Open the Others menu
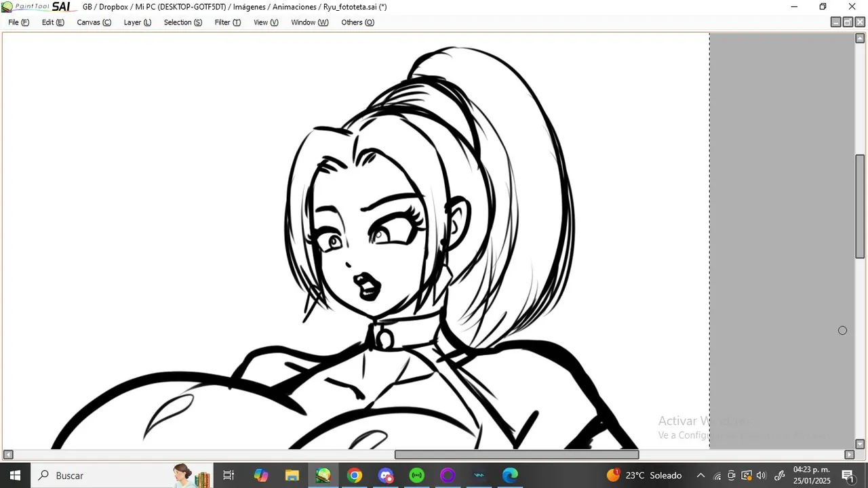The height and width of the screenshot is (488, 868). click(x=357, y=22)
